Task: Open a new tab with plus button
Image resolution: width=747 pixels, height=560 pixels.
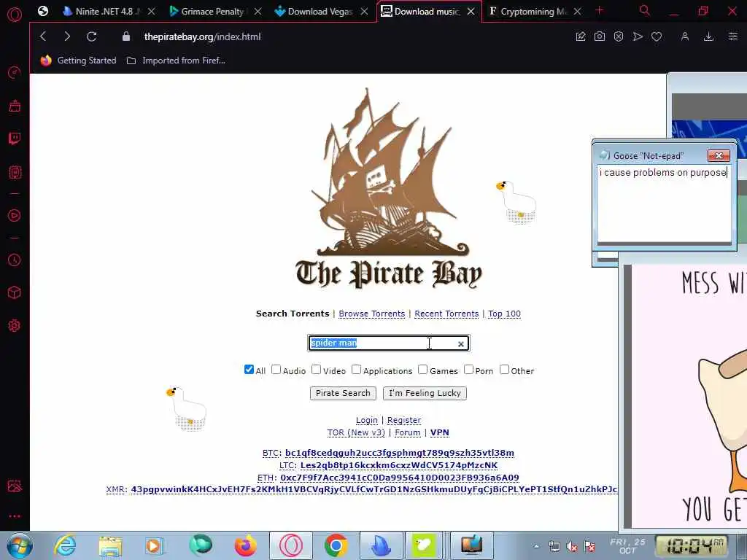Action: coord(600,10)
